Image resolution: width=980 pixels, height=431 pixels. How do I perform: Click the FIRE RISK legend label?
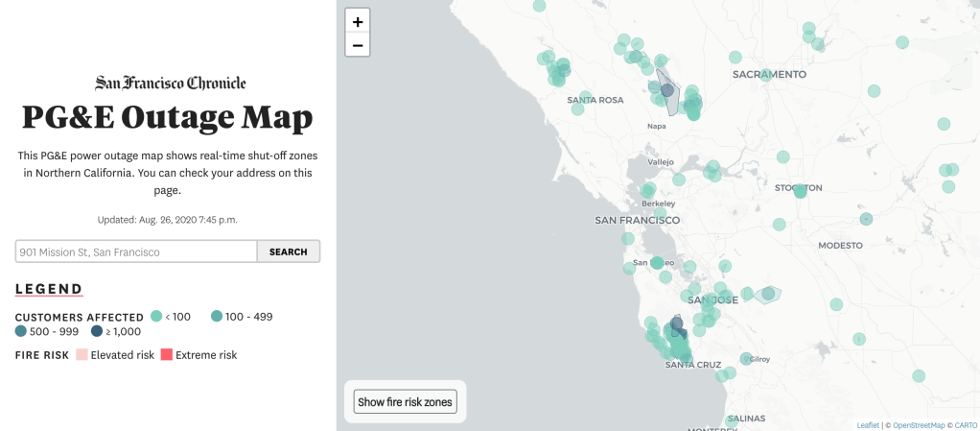click(42, 355)
